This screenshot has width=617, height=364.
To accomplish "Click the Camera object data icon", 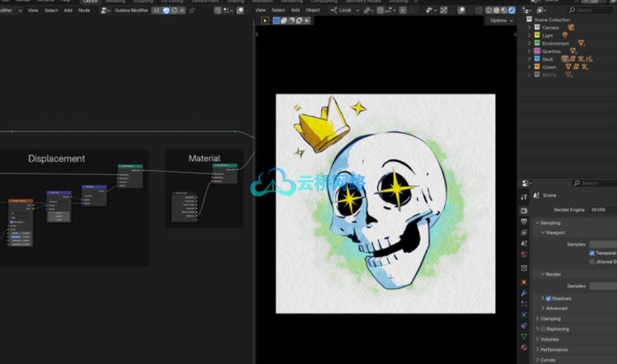I will pyautogui.click(x=571, y=27).
